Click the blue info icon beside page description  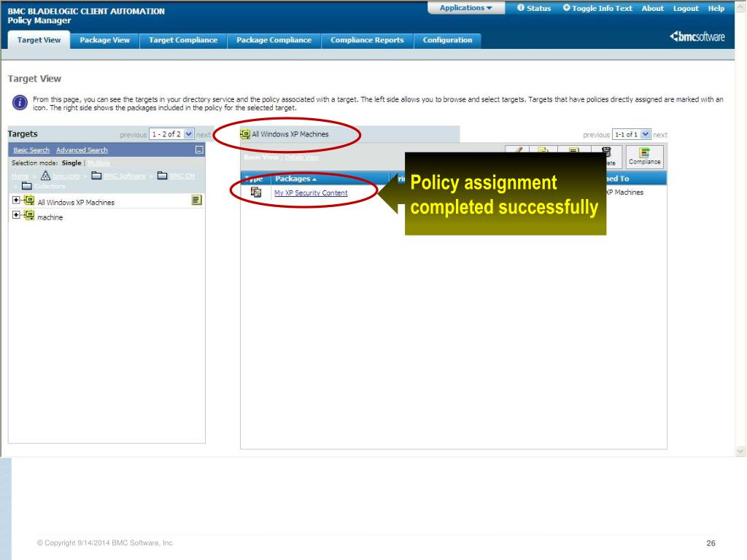coord(20,102)
